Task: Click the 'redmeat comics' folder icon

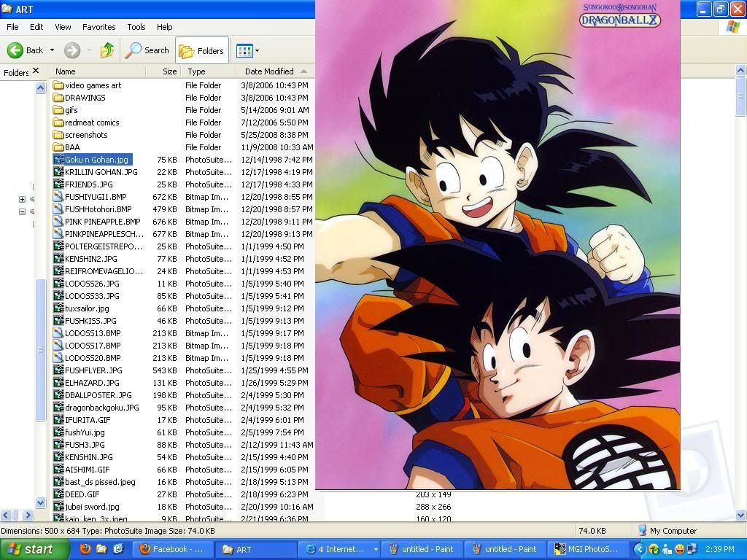Action: point(58,122)
